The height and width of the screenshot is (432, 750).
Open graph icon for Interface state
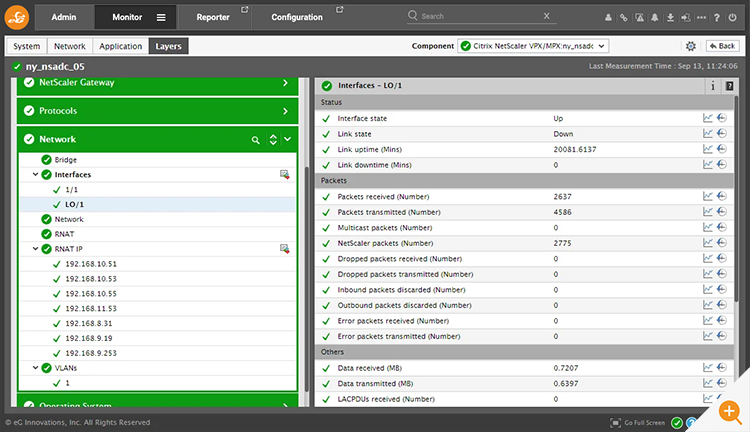707,118
